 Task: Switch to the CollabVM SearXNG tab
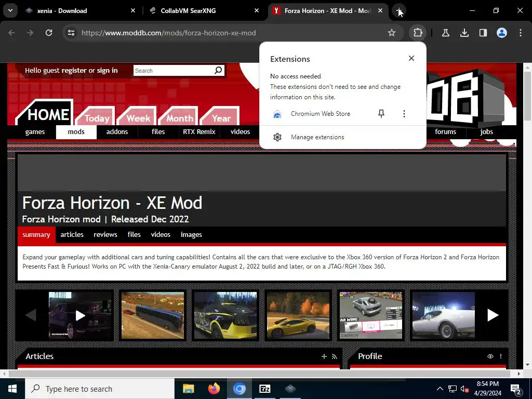tap(204, 10)
